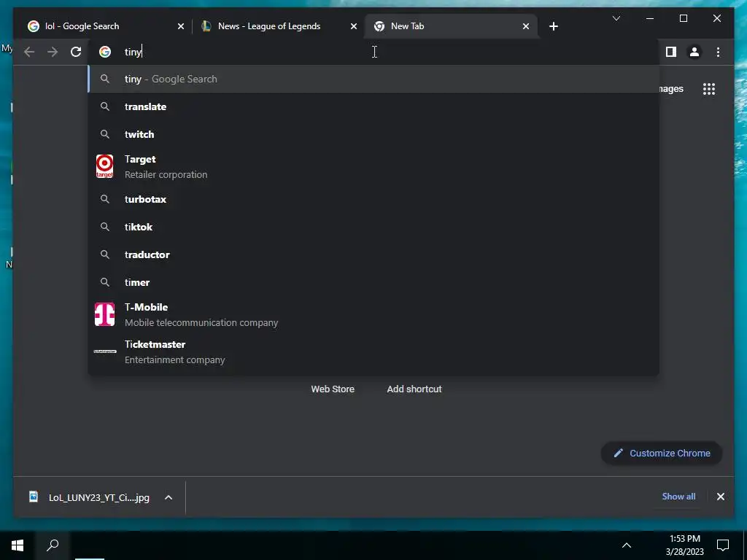The image size is (747, 560).
Task: Click Show all downloads
Action: (678, 497)
